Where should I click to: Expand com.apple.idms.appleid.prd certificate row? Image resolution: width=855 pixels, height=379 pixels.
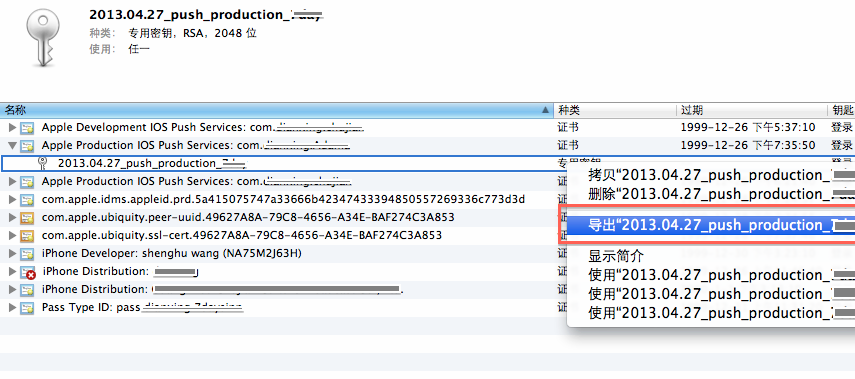[13, 200]
